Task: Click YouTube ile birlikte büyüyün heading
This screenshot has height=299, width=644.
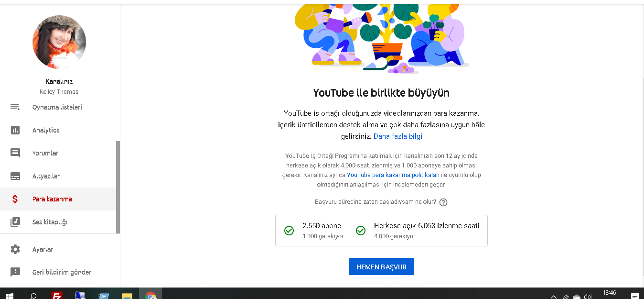Action: (x=381, y=93)
